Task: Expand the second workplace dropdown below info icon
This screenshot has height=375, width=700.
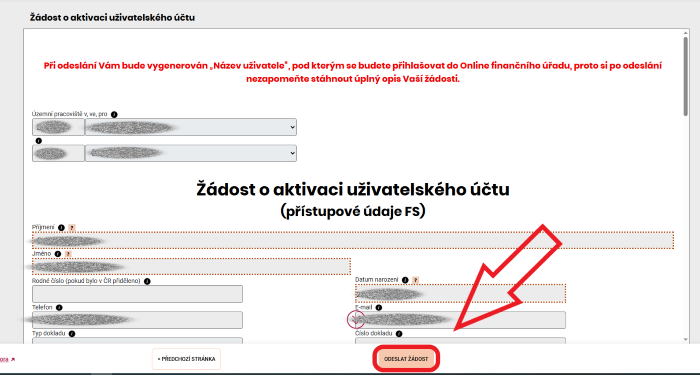Action: [x=191, y=153]
